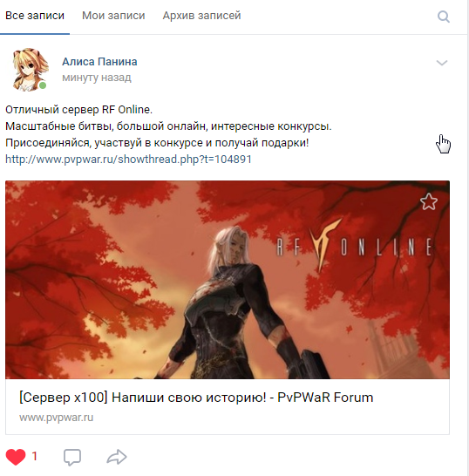
Task: Open comments via the speech bubble icon
Action: click(72, 457)
